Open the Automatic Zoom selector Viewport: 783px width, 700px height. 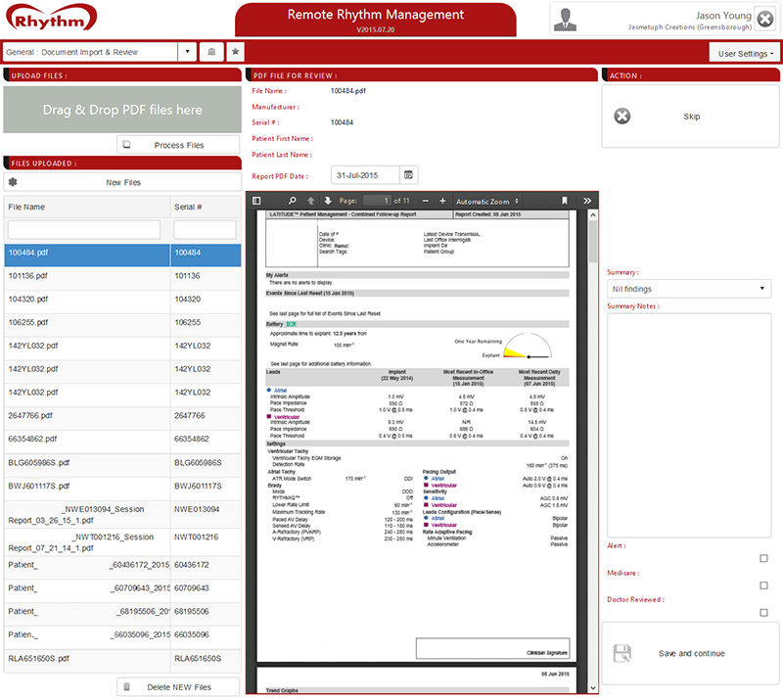(487, 202)
